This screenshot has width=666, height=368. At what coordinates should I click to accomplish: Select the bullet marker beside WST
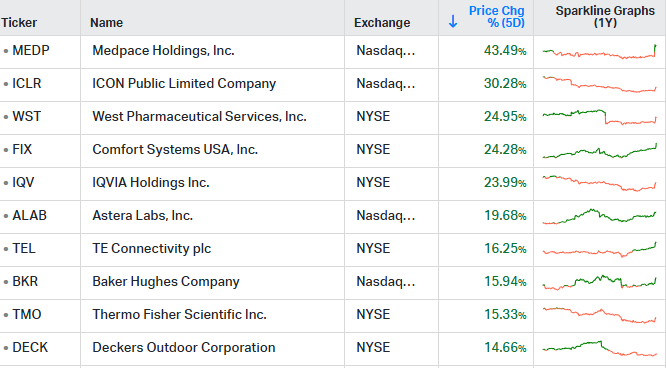tap(6, 117)
